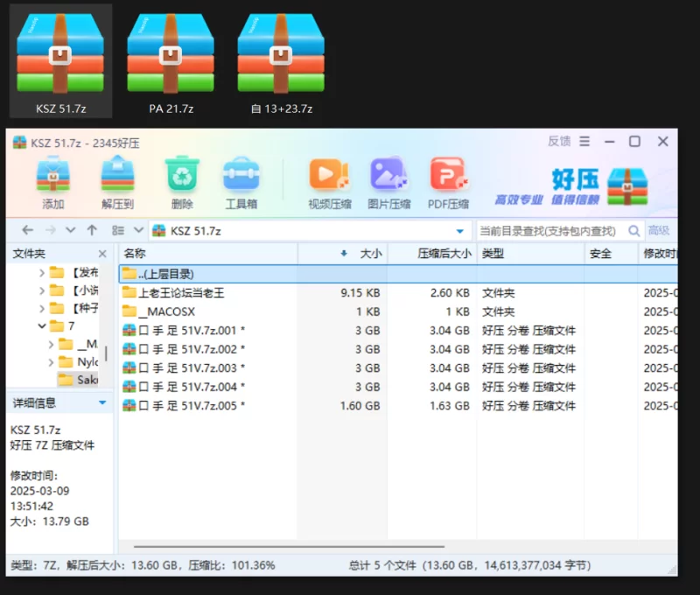Expand the address bar path dropdown
Image resolution: width=700 pixels, height=595 pixels.
(460, 231)
